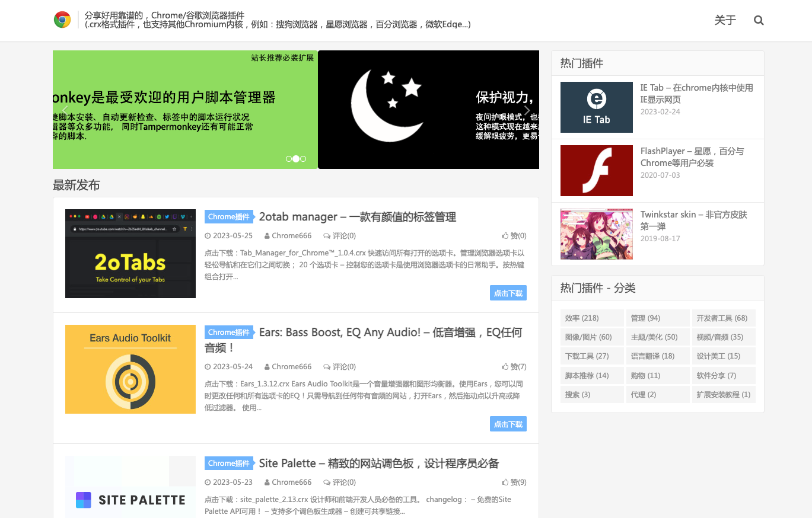Viewport: 812px width, 518px height.
Task: Select category 开发者工具 (68)
Action: pyautogui.click(x=724, y=318)
